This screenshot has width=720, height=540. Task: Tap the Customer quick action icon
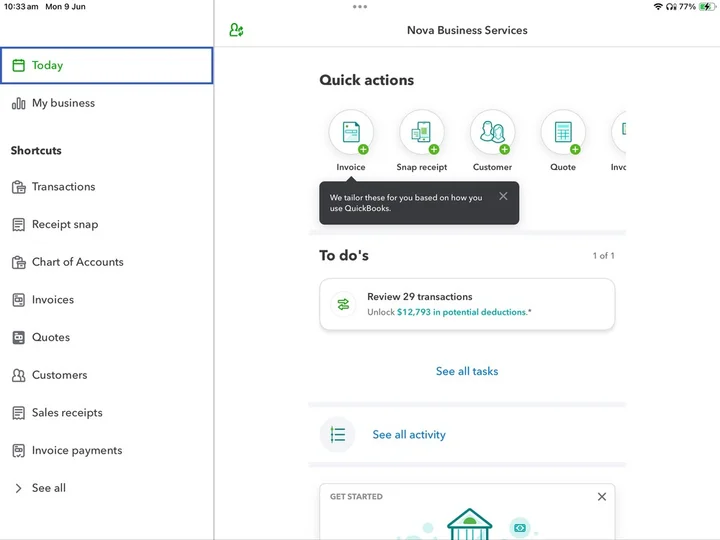click(492, 132)
